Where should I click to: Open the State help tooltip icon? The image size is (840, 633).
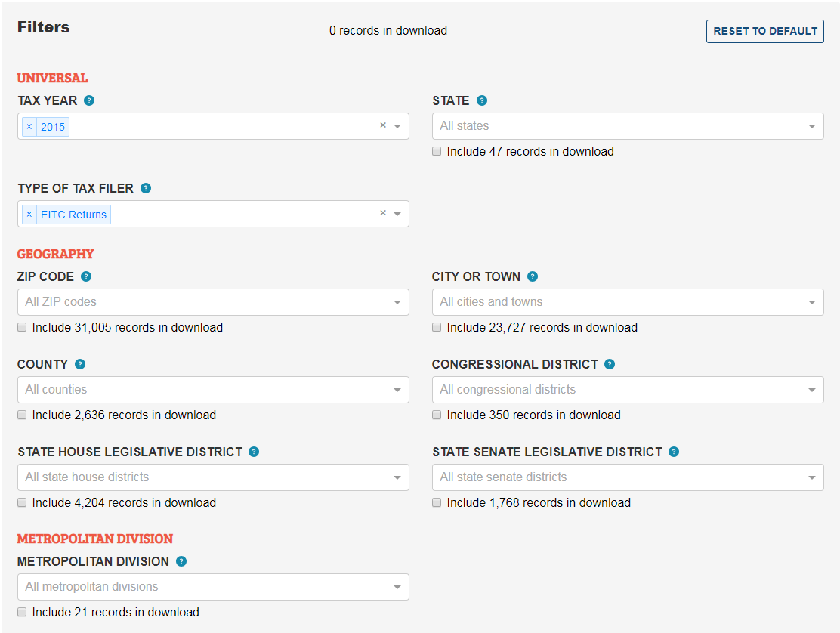(x=482, y=100)
